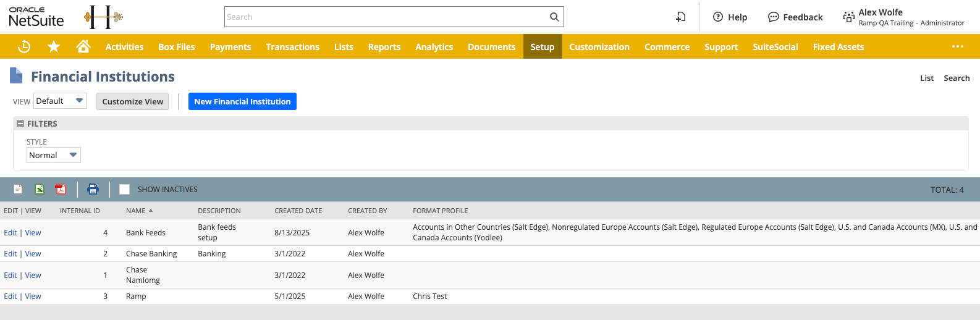Export list to CSV icon
This screenshot has width=980, height=320.
(18, 189)
